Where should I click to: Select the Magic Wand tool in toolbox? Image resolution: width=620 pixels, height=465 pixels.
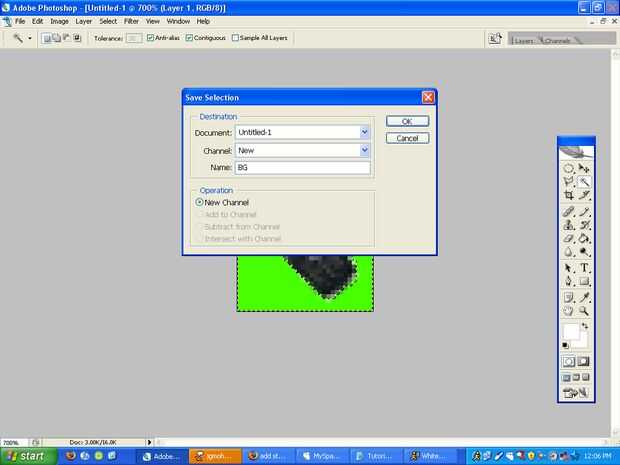(x=584, y=182)
